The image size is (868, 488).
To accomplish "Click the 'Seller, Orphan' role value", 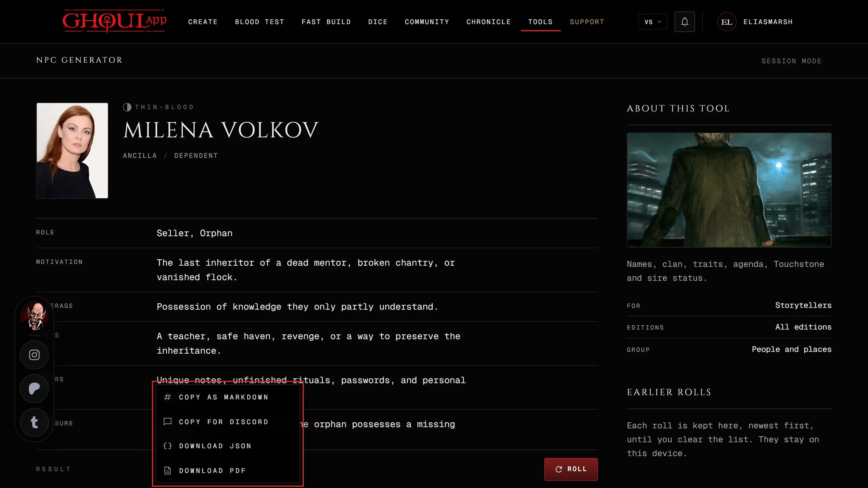I will coord(194,233).
